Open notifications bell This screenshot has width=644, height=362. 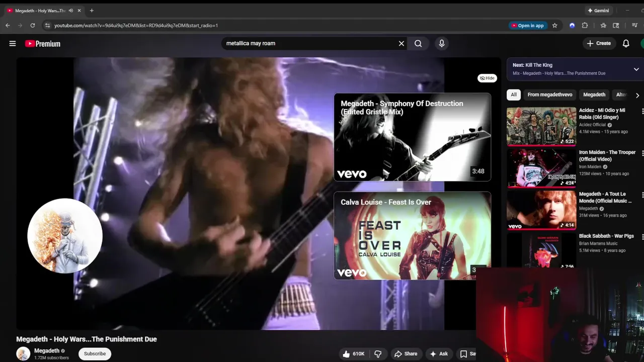pos(626,43)
